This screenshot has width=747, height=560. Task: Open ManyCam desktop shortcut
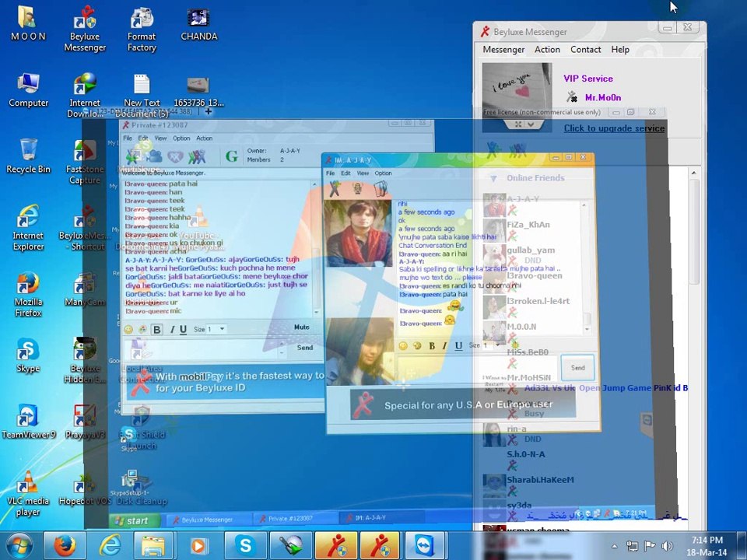85,289
